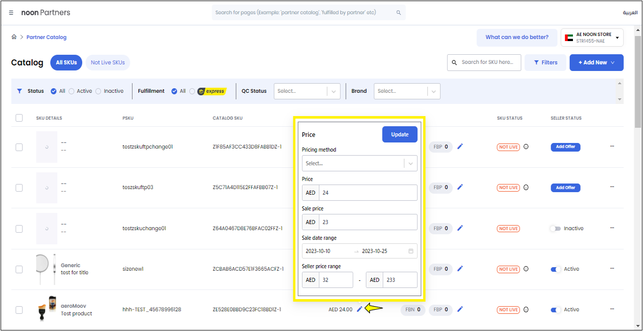Click Add Offer for testzskuftpchange01
The height and width of the screenshot is (332, 644).
pyautogui.click(x=565, y=147)
